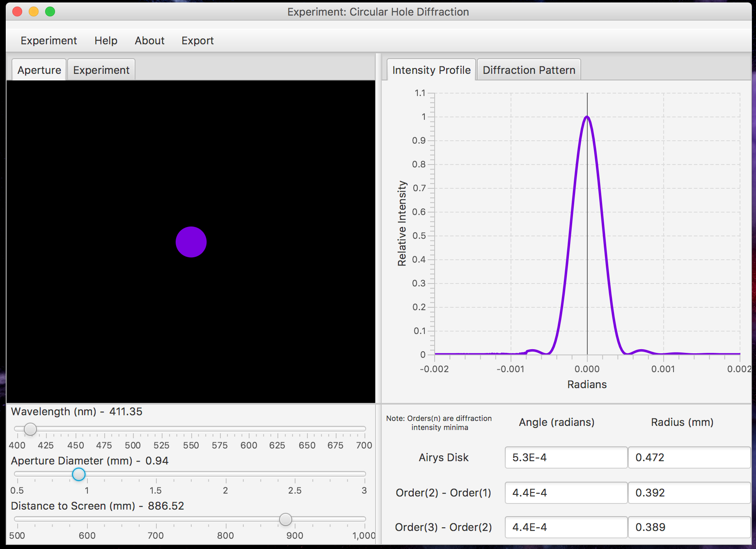Click the Airys Disk angle field
The width and height of the screenshot is (756, 549).
click(x=566, y=457)
